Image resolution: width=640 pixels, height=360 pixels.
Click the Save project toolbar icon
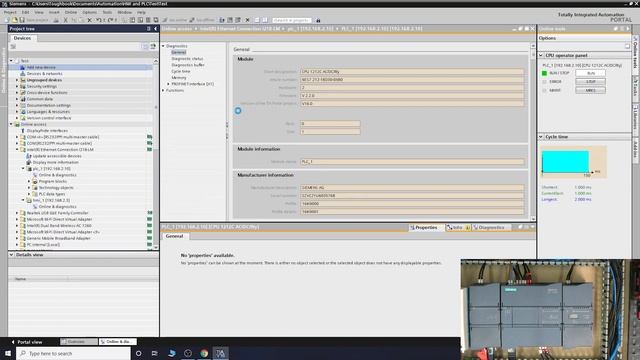coord(22,20)
